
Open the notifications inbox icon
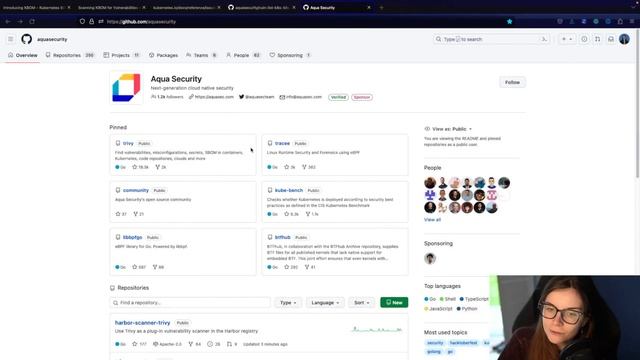pos(611,39)
